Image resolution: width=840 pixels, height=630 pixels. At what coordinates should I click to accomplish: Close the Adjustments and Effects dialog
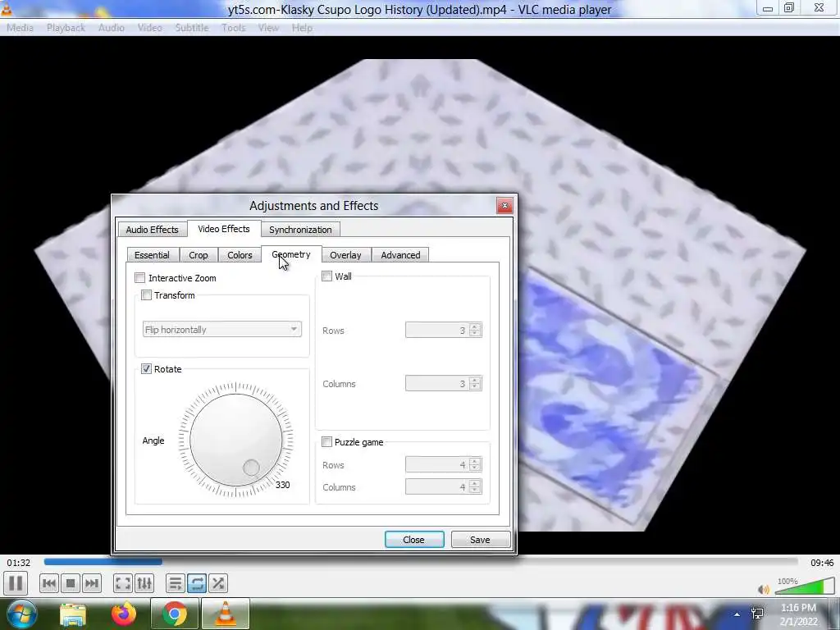click(504, 206)
